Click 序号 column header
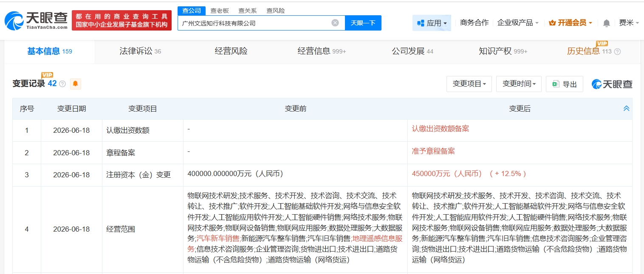Viewport: 644px width, 274px height. [27, 109]
